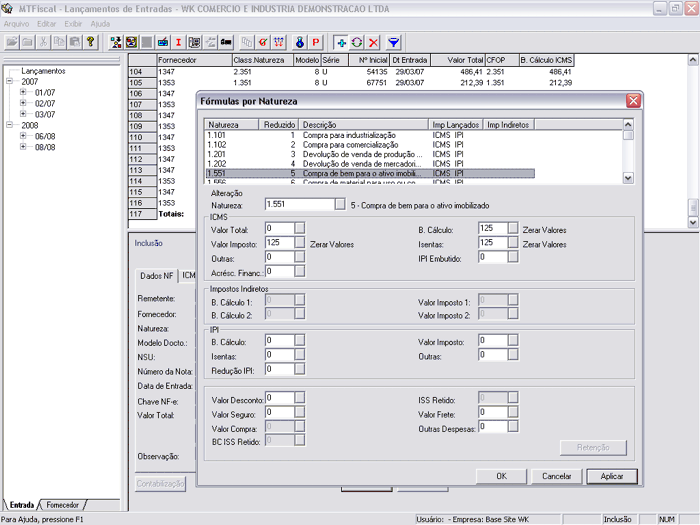The height and width of the screenshot is (525, 700).
Task: Click the natureza list vertical scrollbar down arrow
Action: pyautogui.click(x=628, y=177)
